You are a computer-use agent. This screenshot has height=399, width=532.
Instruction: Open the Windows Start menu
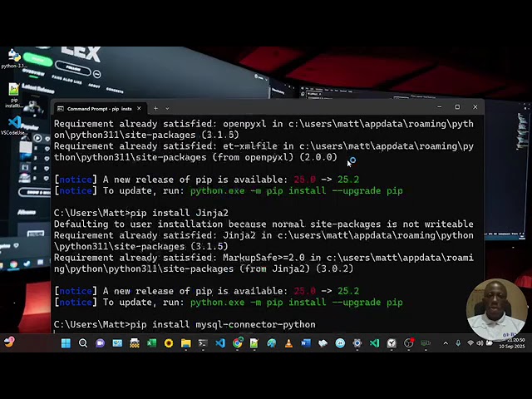66,343
